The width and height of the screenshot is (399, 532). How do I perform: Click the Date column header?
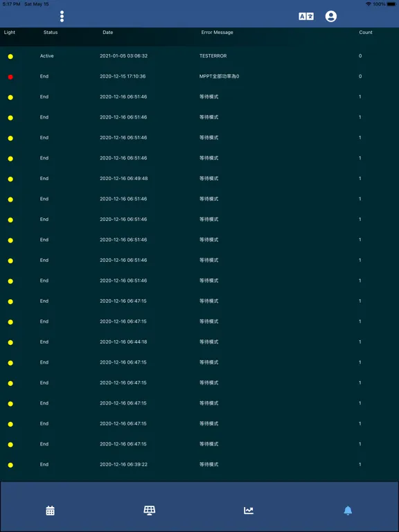108,33
